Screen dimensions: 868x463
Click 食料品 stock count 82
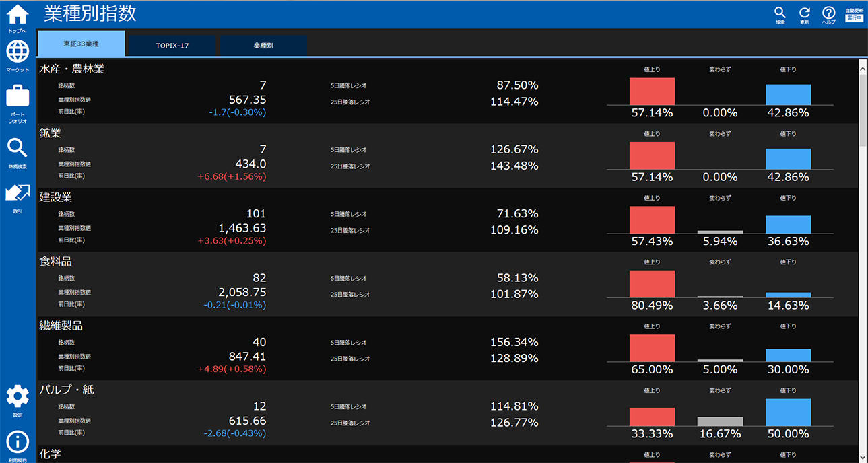(x=259, y=278)
